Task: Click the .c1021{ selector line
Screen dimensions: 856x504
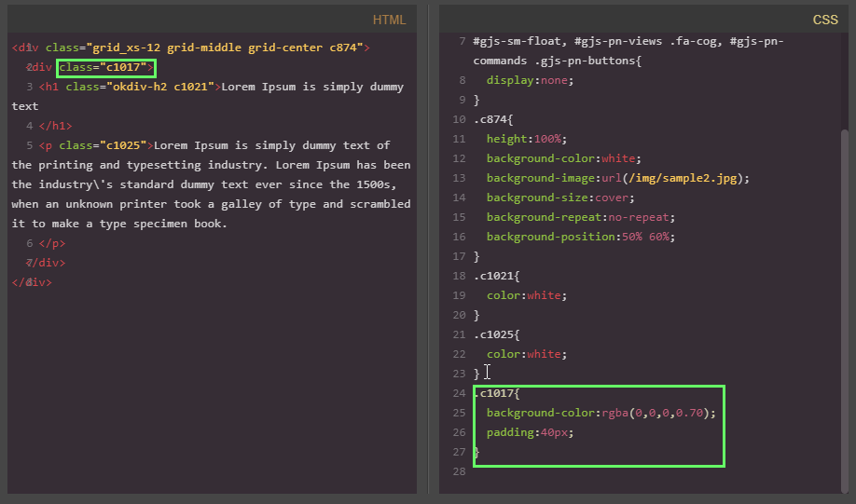Action: 497,276
